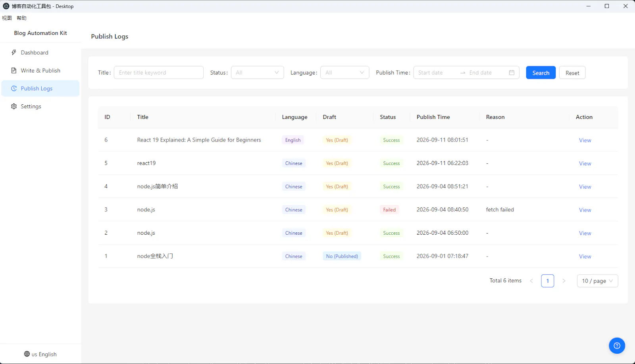Click the 'fetch failed' reason text
The image size is (635, 364).
pyautogui.click(x=500, y=209)
